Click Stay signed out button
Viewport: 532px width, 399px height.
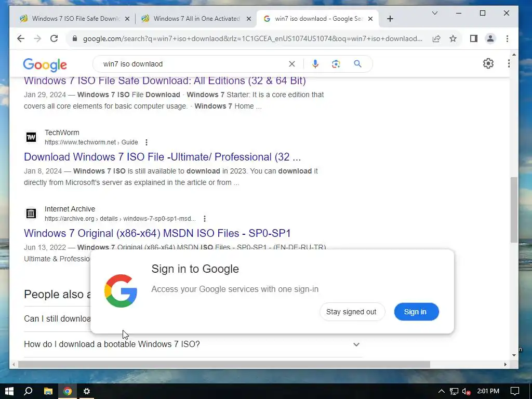click(352, 312)
